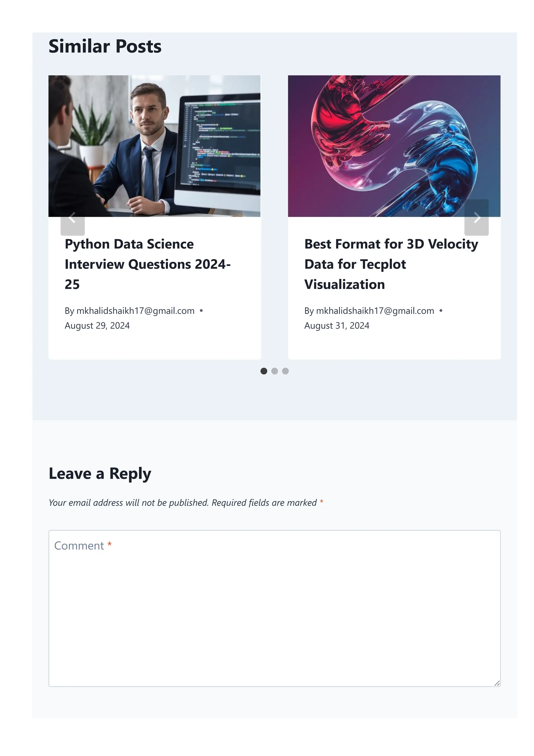Image resolution: width=534 pixels, height=756 pixels.
Task: Select the third carousel pagination dot
Action: point(285,371)
